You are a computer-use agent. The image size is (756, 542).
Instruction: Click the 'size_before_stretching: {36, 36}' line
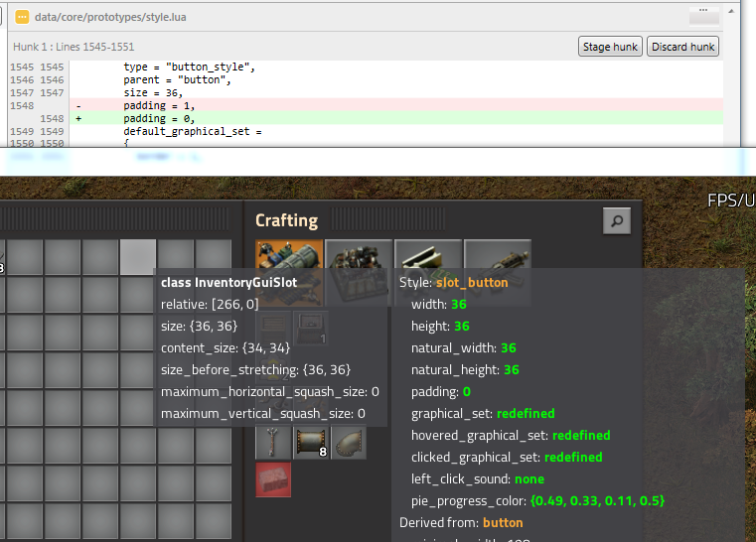[256, 369]
